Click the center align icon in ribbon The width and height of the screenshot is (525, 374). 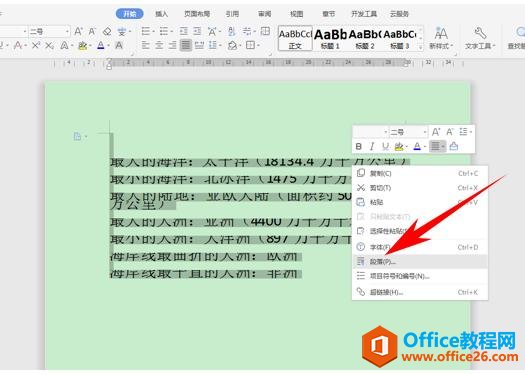159,45
